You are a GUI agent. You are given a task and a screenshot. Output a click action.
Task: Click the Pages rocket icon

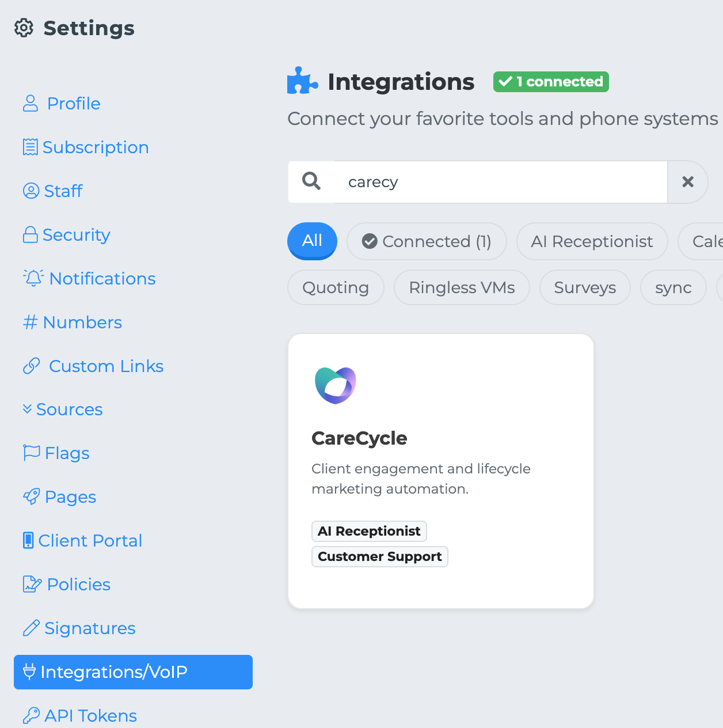[x=31, y=496]
